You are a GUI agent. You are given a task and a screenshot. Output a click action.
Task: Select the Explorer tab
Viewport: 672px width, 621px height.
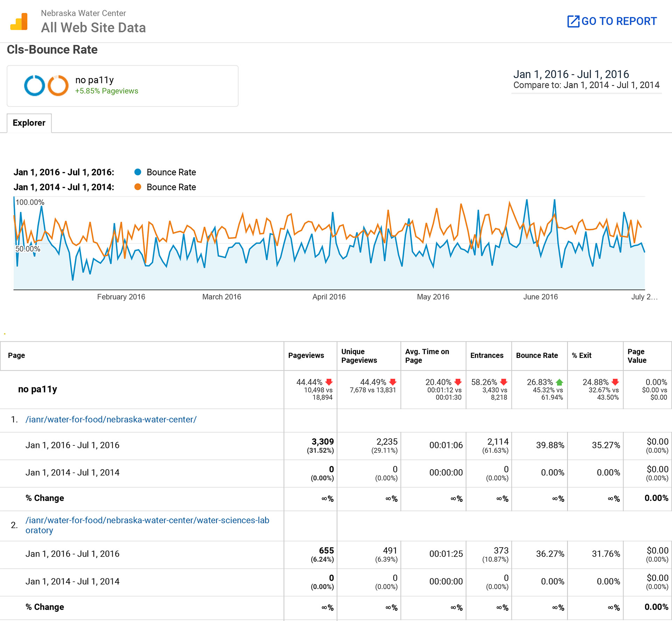point(29,123)
